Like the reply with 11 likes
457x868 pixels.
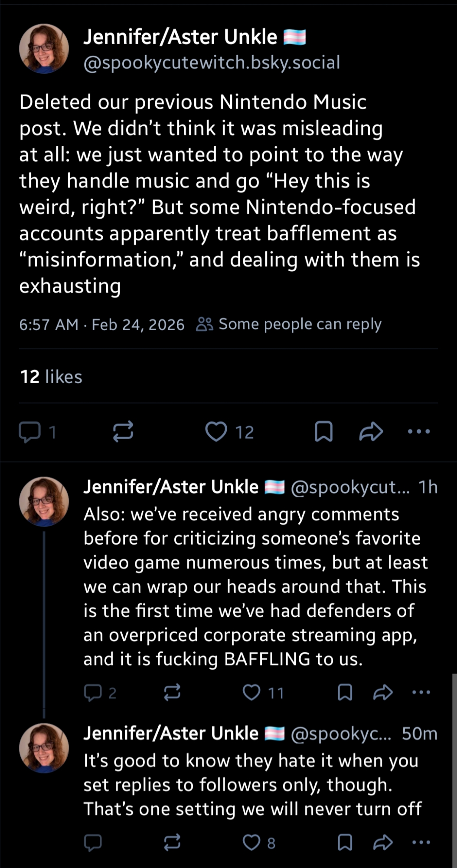pyautogui.click(x=251, y=693)
